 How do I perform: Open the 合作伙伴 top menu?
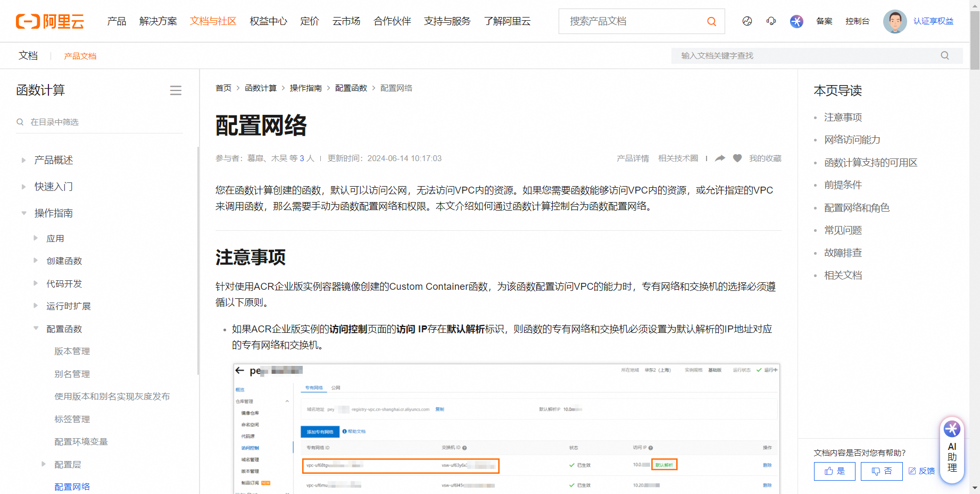(392, 21)
